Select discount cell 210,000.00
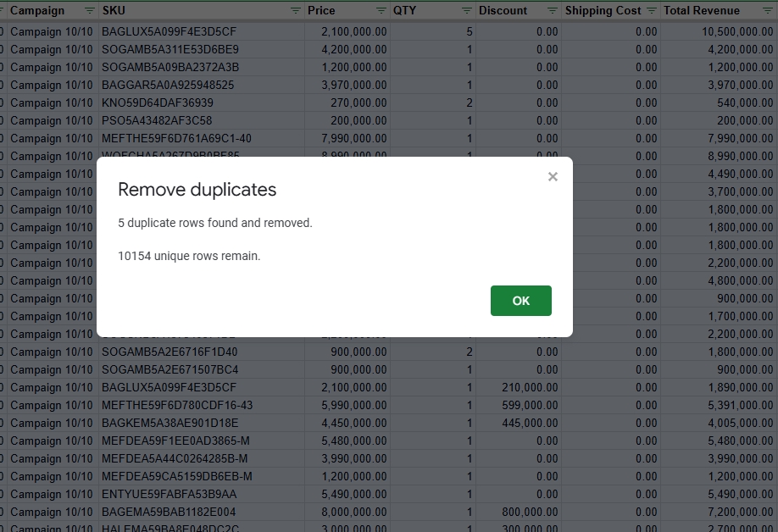The height and width of the screenshot is (532, 778). [519, 388]
